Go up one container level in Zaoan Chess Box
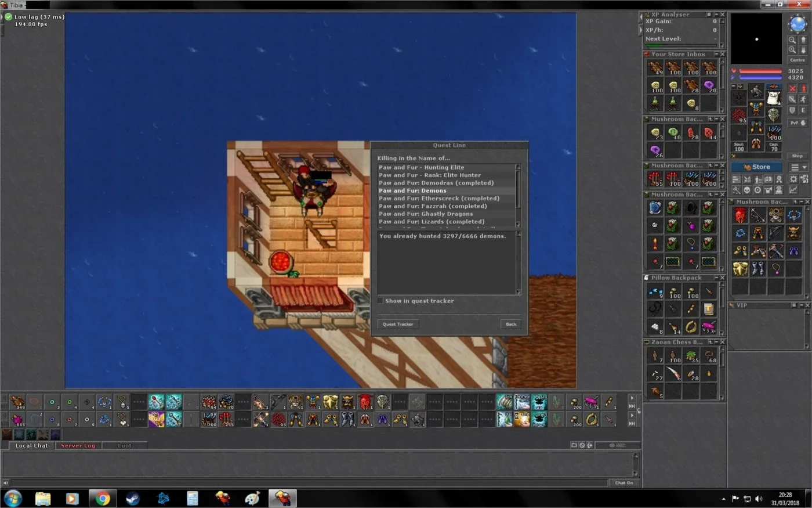 [x=710, y=342]
